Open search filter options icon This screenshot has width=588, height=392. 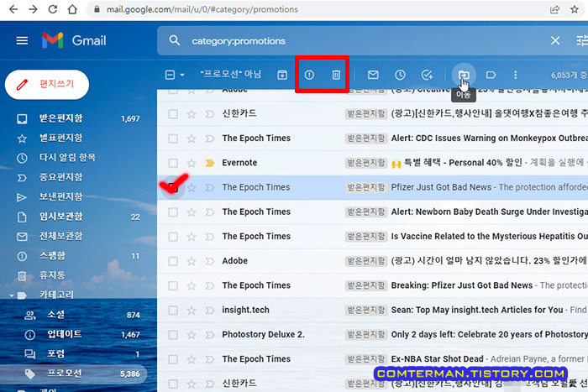tap(582, 40)
